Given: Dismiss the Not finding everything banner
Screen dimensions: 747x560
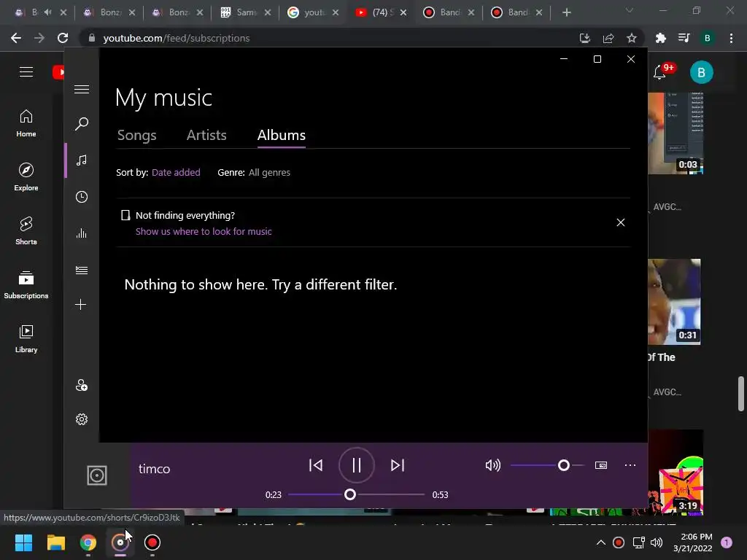Looking at the screenshot, I should 620,222.
